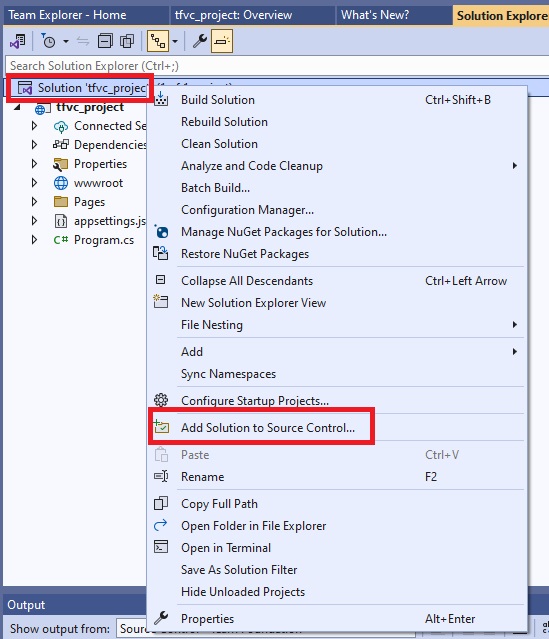
Task: Open dropdown arrow beside file nesting button
Action: click(175, 41)
